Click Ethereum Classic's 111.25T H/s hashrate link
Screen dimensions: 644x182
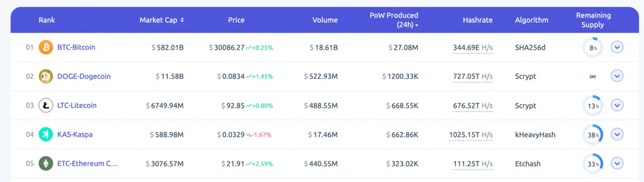[473, 164]
